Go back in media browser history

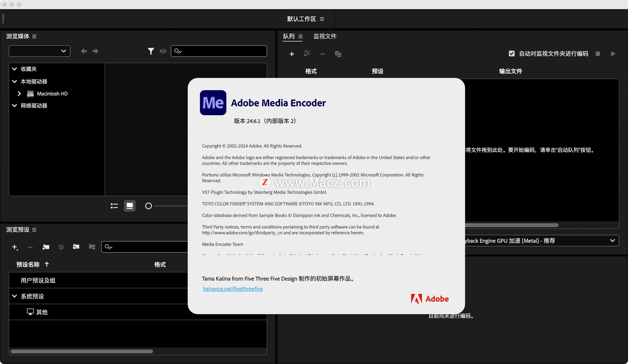84,51
